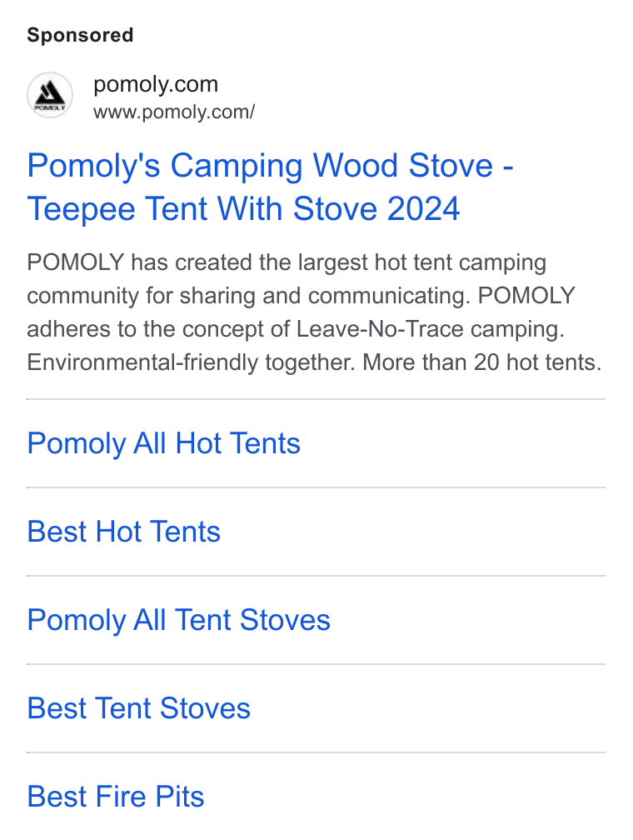Click 'Camping Wood Stove' in the ad title

pyautogui.click(x=332, y=166)
